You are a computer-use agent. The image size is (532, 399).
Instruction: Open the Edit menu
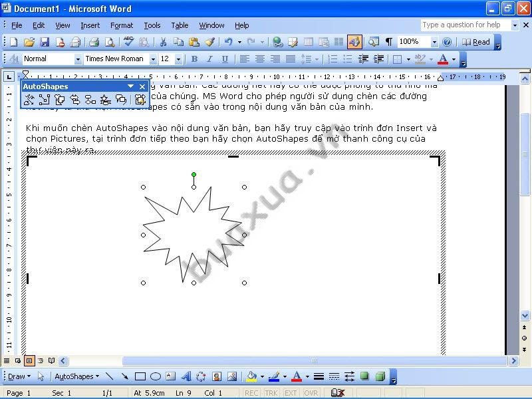pyautogui.click(x=39, y=25)
